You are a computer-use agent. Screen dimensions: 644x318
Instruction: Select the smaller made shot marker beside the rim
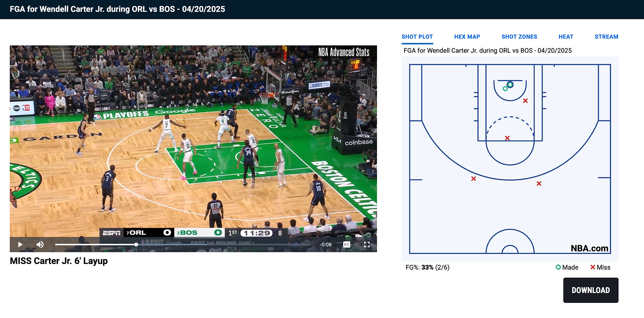505,89
